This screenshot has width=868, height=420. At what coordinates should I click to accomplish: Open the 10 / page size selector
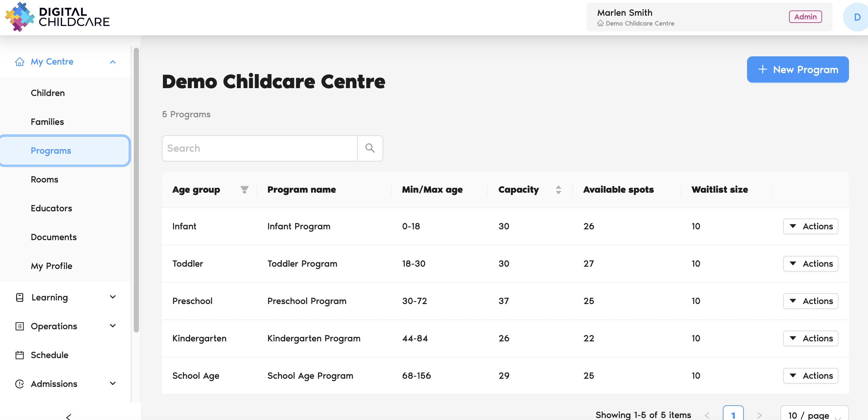tap(814, 415)
